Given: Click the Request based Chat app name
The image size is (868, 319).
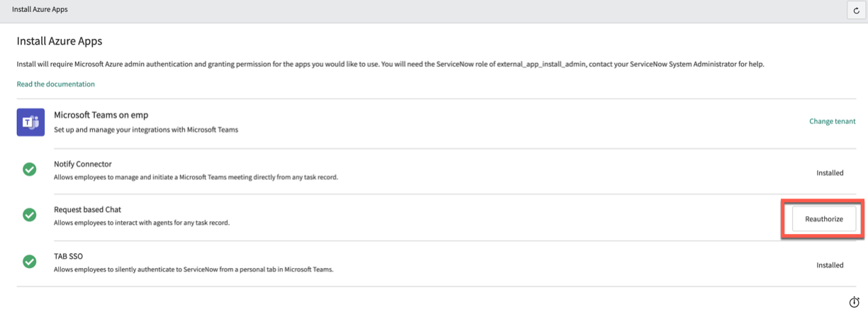Looking at the screenshot, I should [87, 210].
